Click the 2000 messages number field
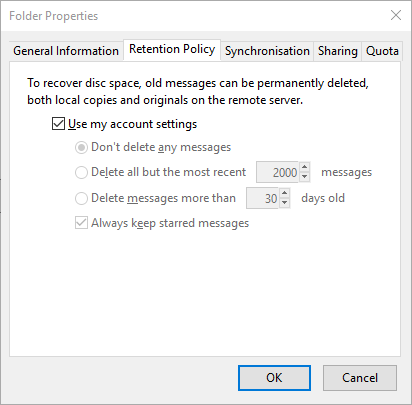 coord(278,172)
